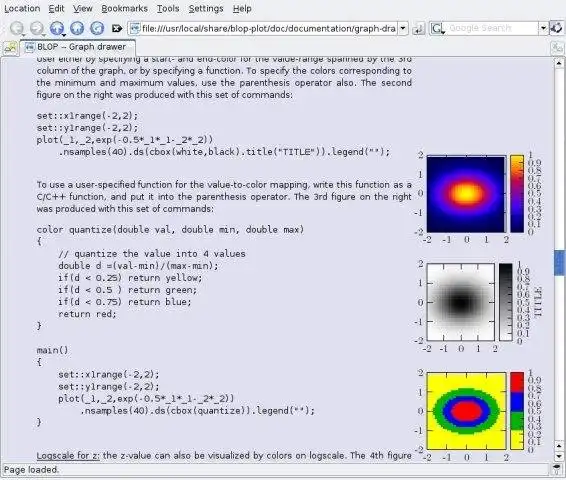Close current tab with tab bar right icon
The width and height of the screenshot is (566, 480).
pos(557,48)
